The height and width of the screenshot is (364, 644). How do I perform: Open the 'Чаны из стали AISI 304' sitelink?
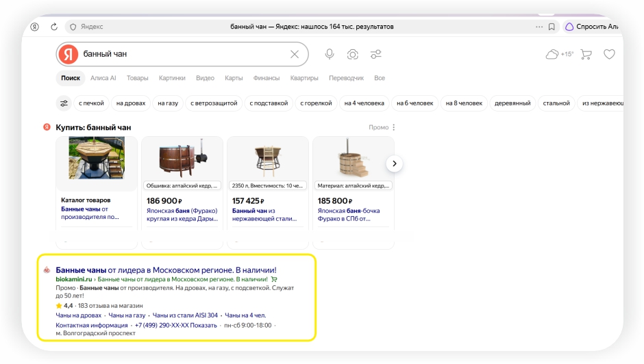pyautogui.click(x=185, y=315)
